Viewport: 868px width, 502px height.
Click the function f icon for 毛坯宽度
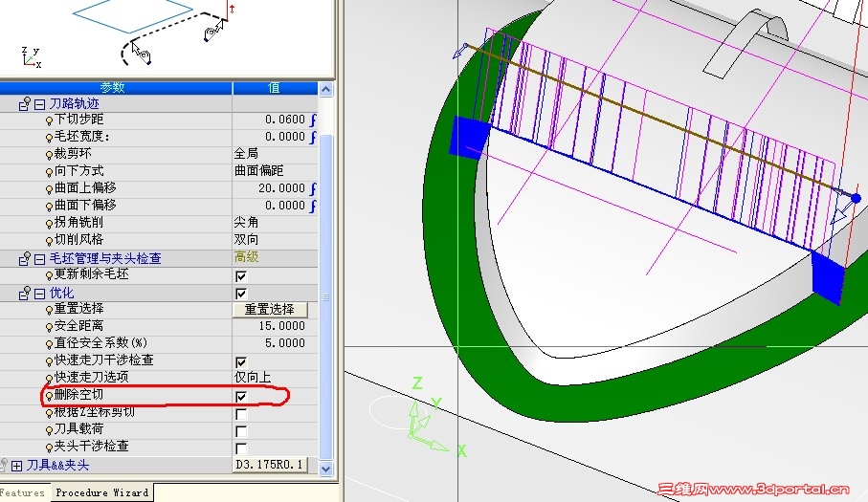click(x=313, y=137)
